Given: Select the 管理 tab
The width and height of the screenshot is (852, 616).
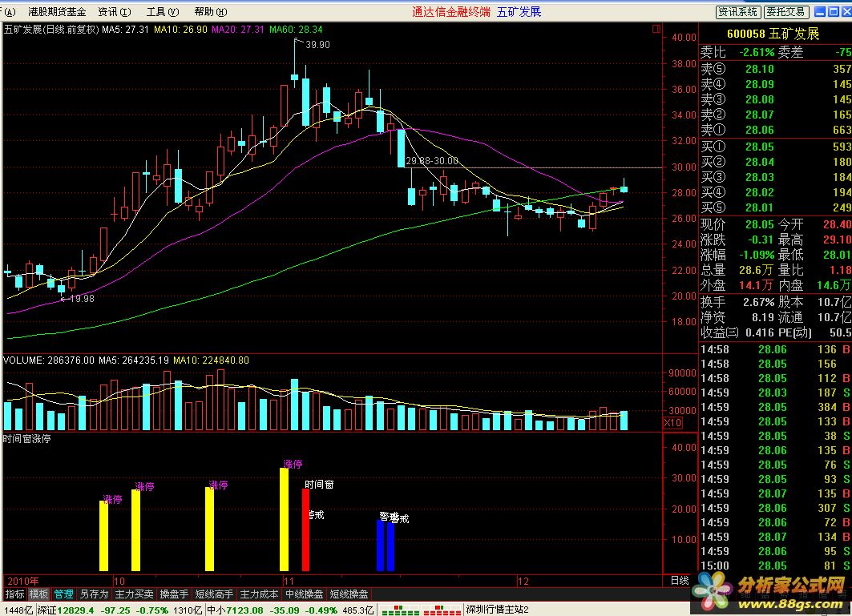Looking at the screenshot, I should [63, 594].
